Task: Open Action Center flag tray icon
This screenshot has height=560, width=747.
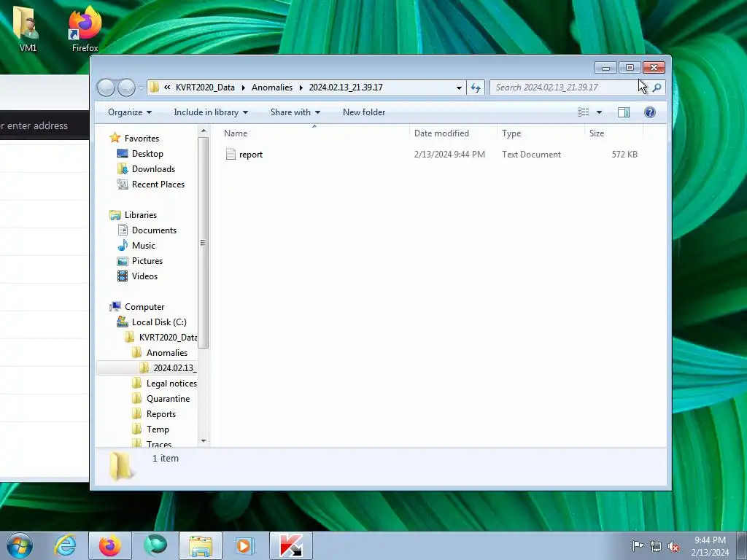Action: [638, 546]
